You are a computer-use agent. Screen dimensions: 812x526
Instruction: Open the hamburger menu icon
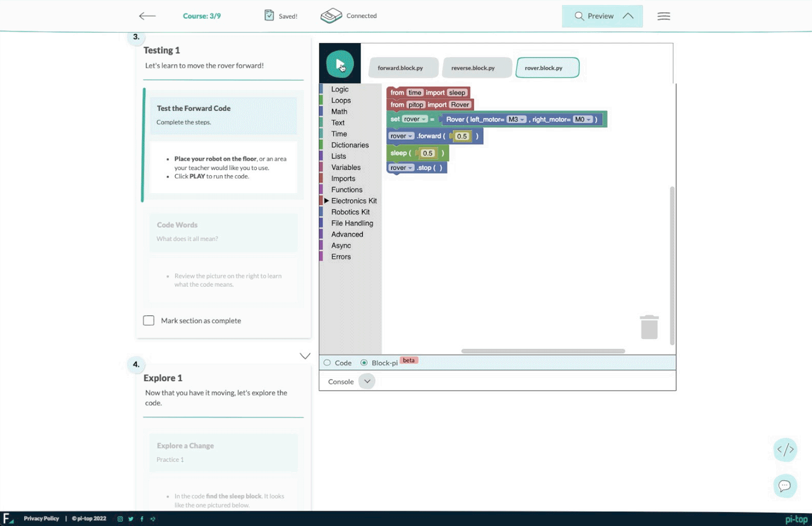pyautogui.click(x=664, y=16)
